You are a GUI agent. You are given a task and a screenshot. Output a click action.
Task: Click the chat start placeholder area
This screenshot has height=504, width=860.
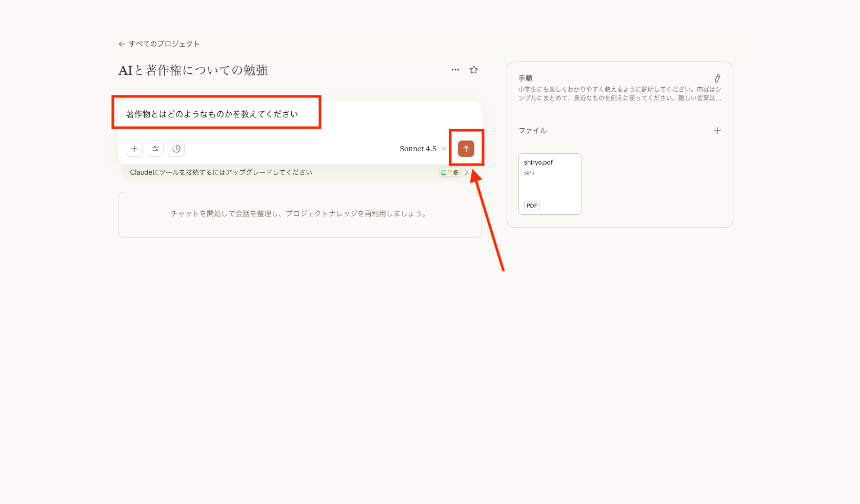click(x=299, y=214)
